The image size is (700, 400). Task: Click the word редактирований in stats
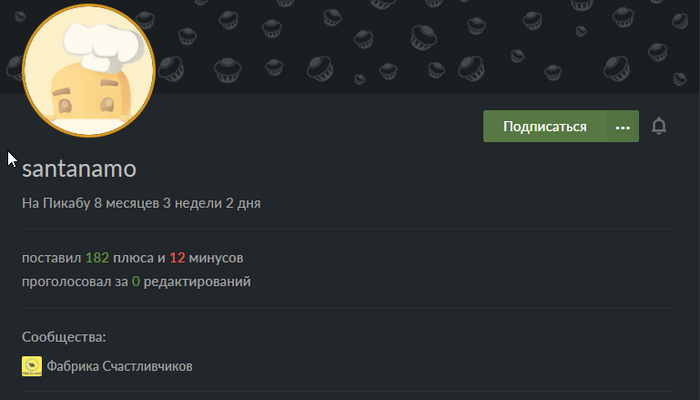(197, 282)
